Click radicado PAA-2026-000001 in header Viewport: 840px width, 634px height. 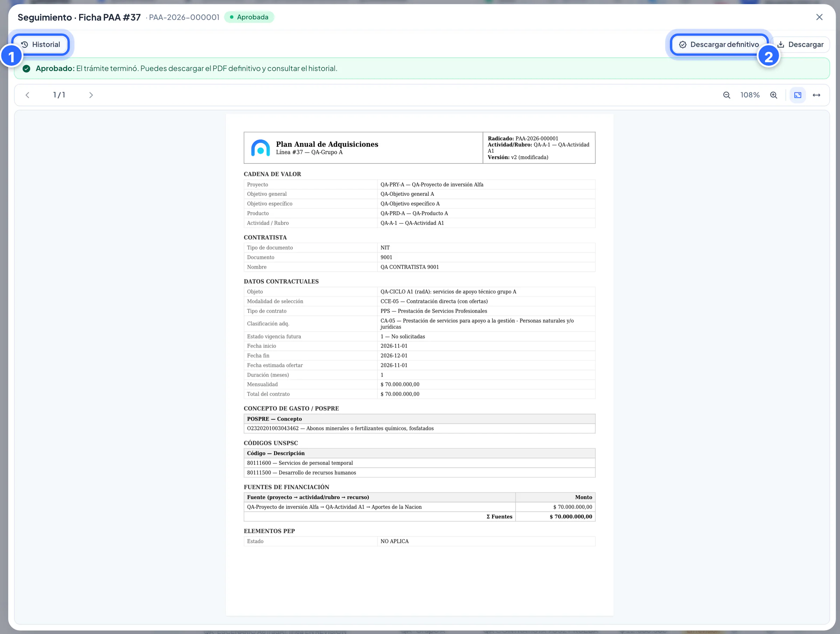184,17
